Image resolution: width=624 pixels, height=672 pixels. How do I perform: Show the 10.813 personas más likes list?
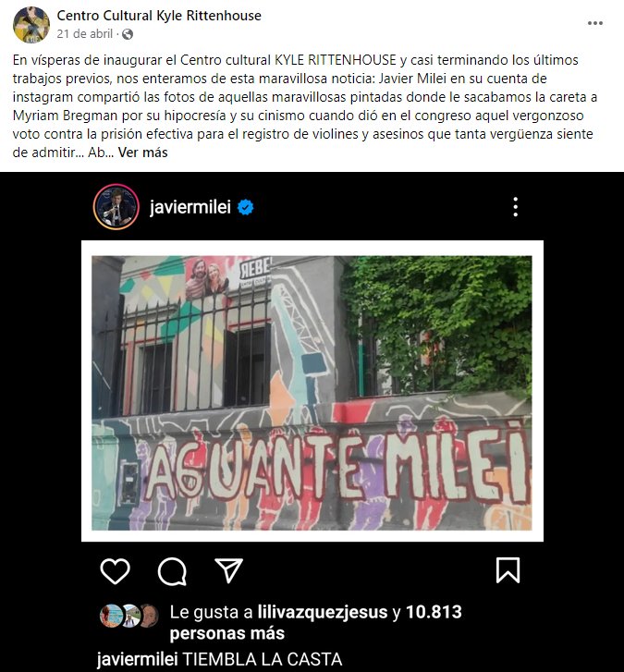click(316, 622)
